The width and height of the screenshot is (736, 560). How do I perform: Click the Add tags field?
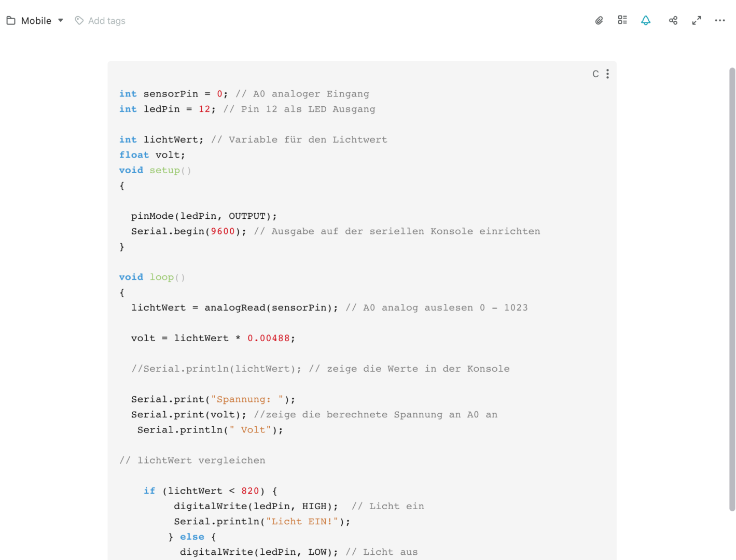point(107,21)
